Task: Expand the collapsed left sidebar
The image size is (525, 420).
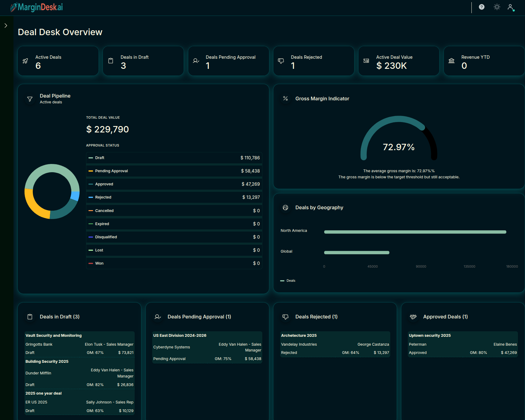Action: pyautogui.click(x=6, y=25)
